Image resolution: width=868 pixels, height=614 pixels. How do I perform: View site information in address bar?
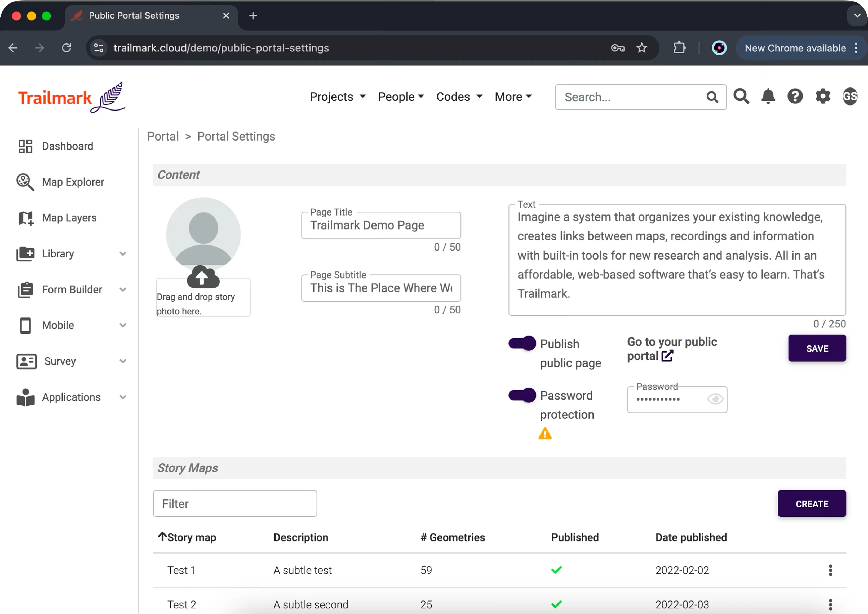point(99,48)
